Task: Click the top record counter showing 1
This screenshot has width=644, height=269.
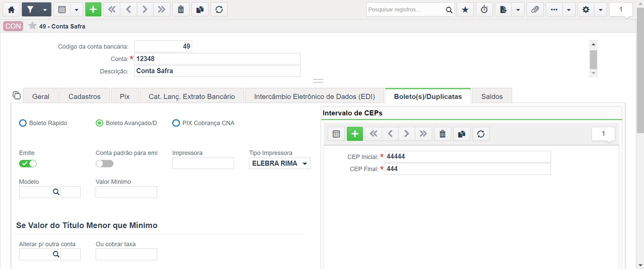Action: (x=621, y=9)
